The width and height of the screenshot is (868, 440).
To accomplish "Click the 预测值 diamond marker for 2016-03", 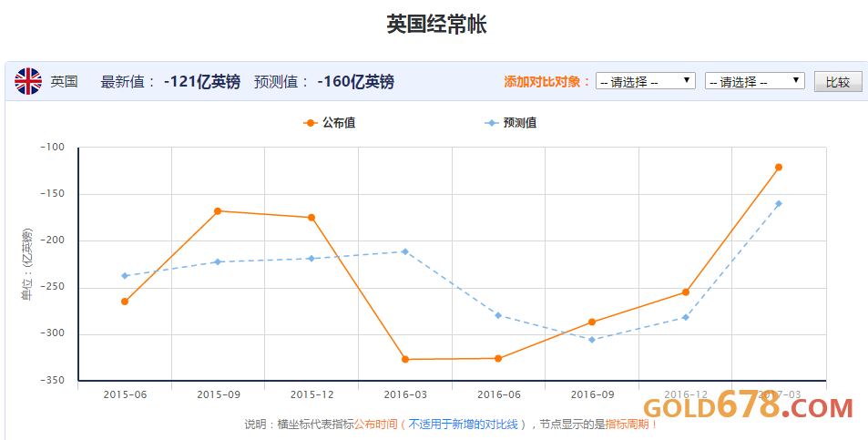I will tap(405, 251).
